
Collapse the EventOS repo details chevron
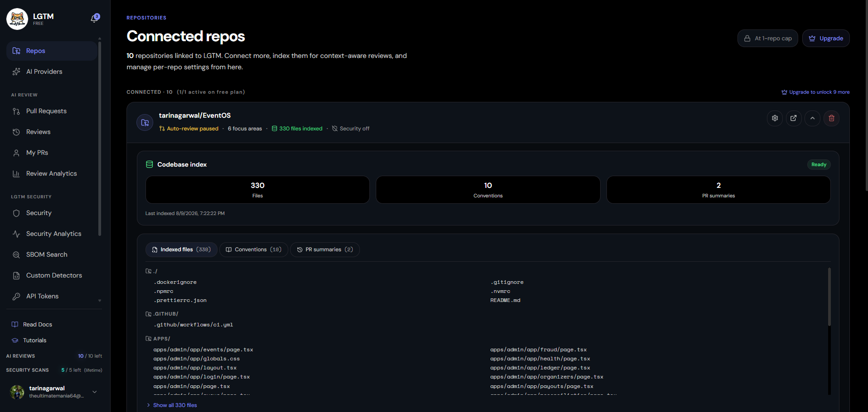coord(812,118)
